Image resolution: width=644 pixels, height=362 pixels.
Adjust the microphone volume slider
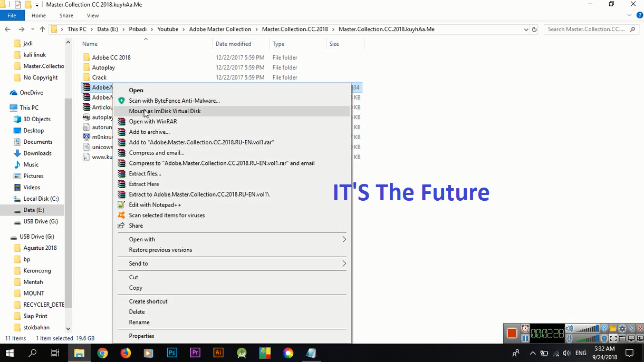(587, 339)
